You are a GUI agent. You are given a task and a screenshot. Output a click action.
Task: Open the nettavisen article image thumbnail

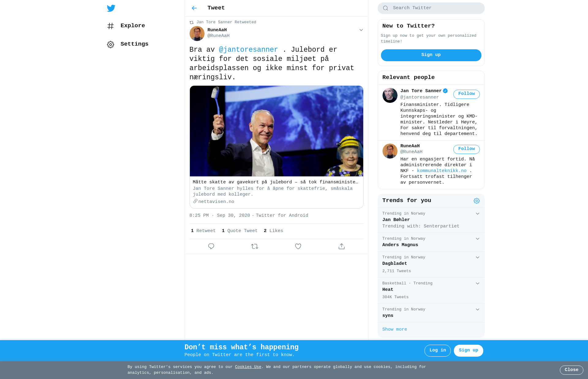(x=276, y=131)
